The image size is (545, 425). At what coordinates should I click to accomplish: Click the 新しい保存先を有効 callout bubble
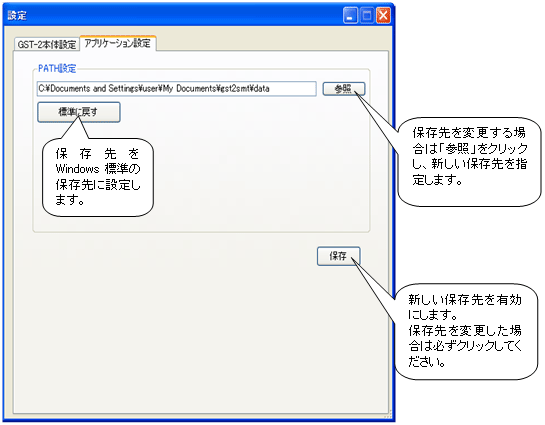[466, 332]
